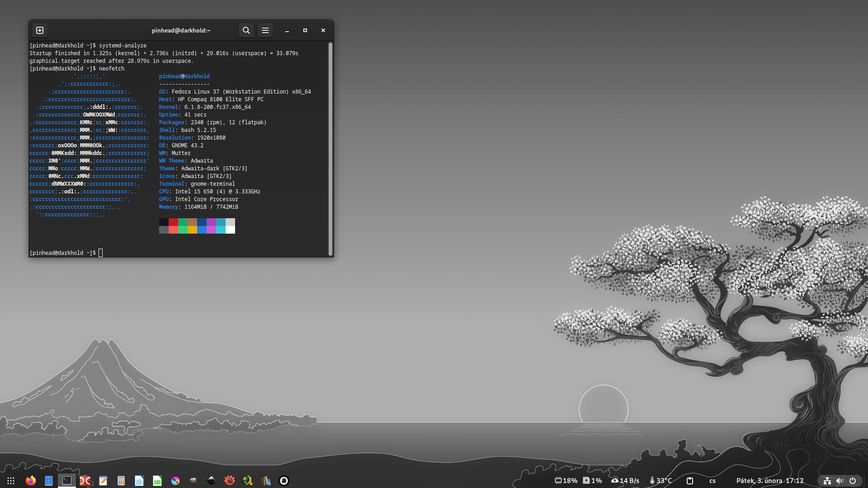868x488 pixels.
Task: Click the 'Packages: 2340 (rpm)' line
Action: [212, 122]
